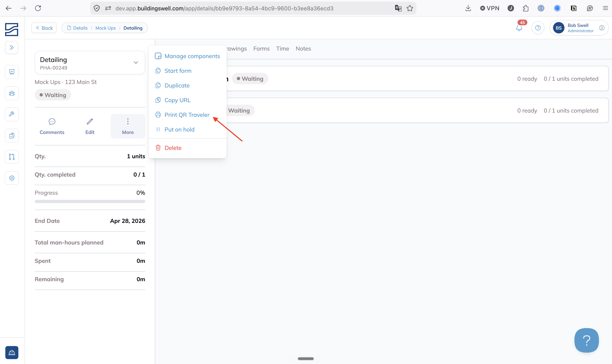Click the help question mark in header
This screenshot has width=612, height=364.
coord(538,28)
